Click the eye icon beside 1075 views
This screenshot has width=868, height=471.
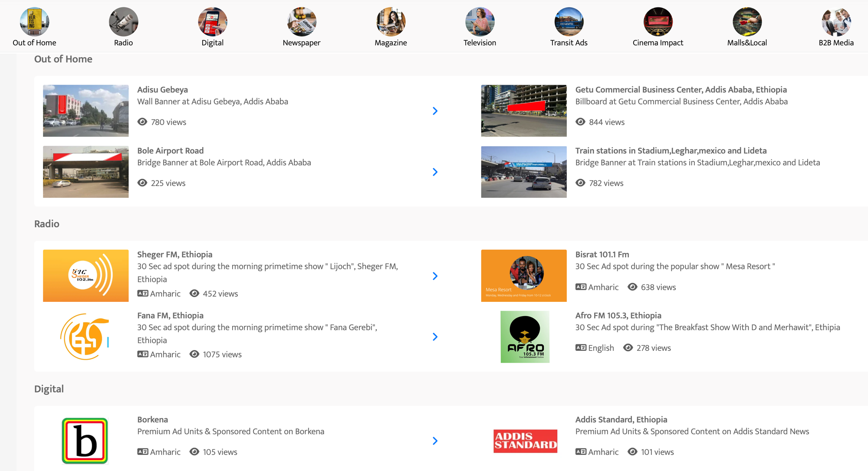[x=194, y=354]
